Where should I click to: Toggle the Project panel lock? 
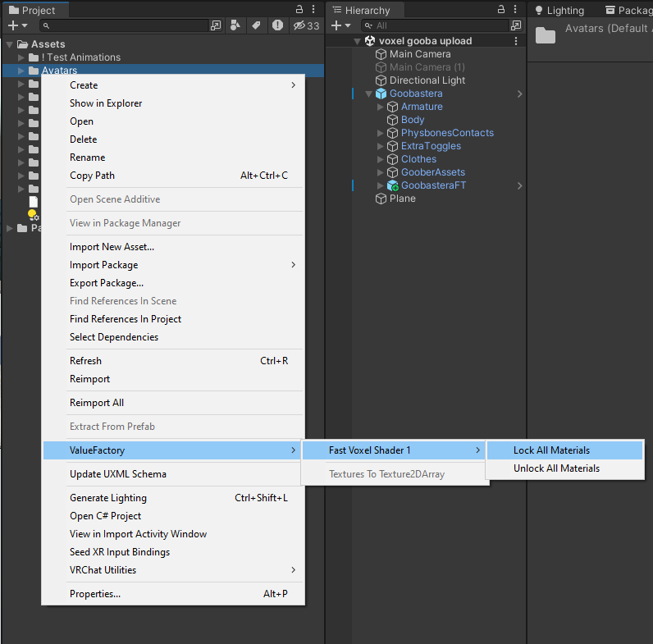coord(297,10)
